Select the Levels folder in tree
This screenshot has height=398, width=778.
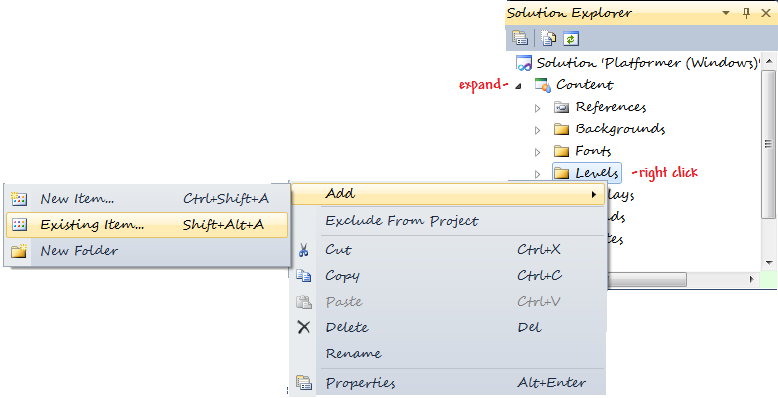click(586, 173)
